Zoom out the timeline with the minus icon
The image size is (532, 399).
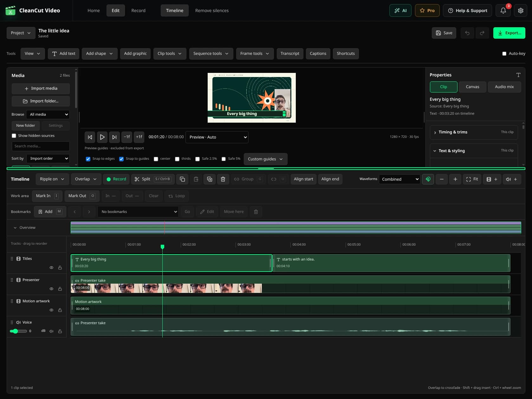pyautogui.click(x=442, y=179)
